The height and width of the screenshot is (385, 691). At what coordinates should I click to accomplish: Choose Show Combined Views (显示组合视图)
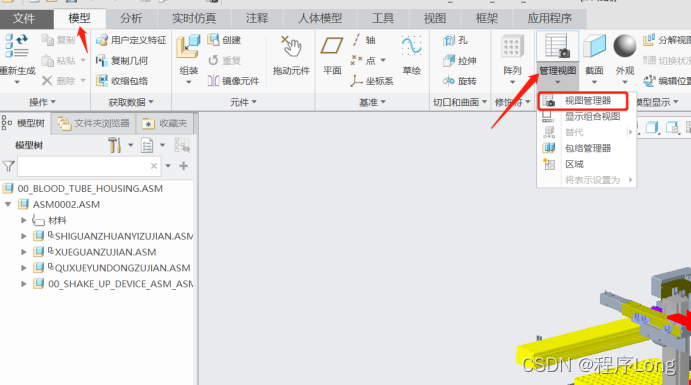tap(587, 117)
